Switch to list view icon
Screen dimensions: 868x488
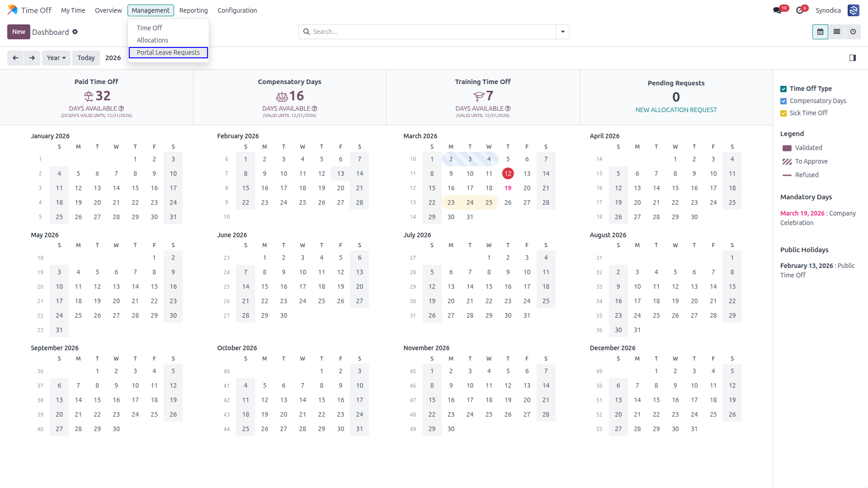837,32
